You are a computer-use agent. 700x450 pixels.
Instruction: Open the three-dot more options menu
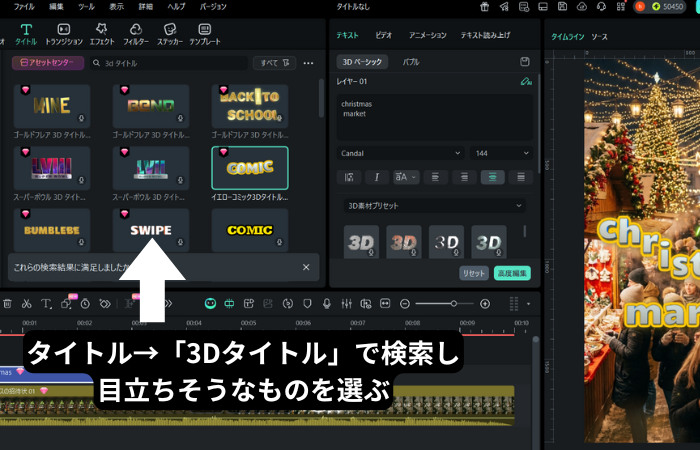[x=308, y=63]
